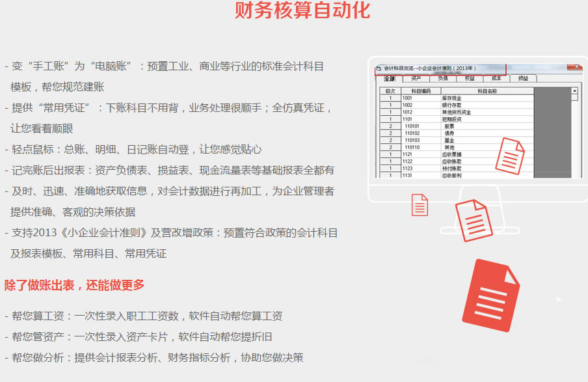This screenshot has height=382, width=588.
Task: Open the 负债 tab
Action: [443, 79]
